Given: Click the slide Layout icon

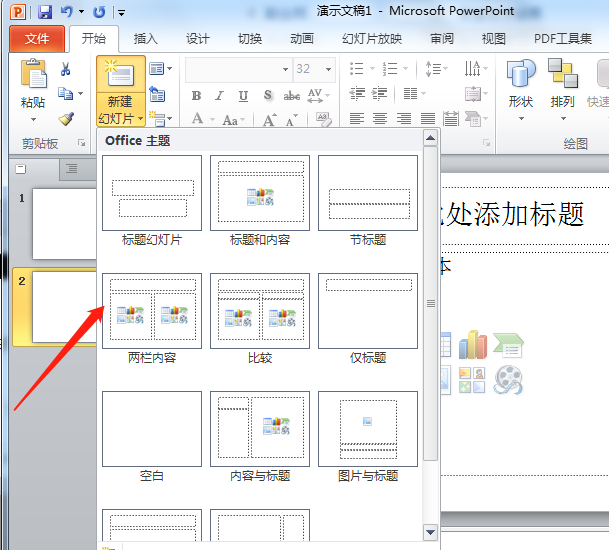Looking at the screenshot, I should coord(157,69).
